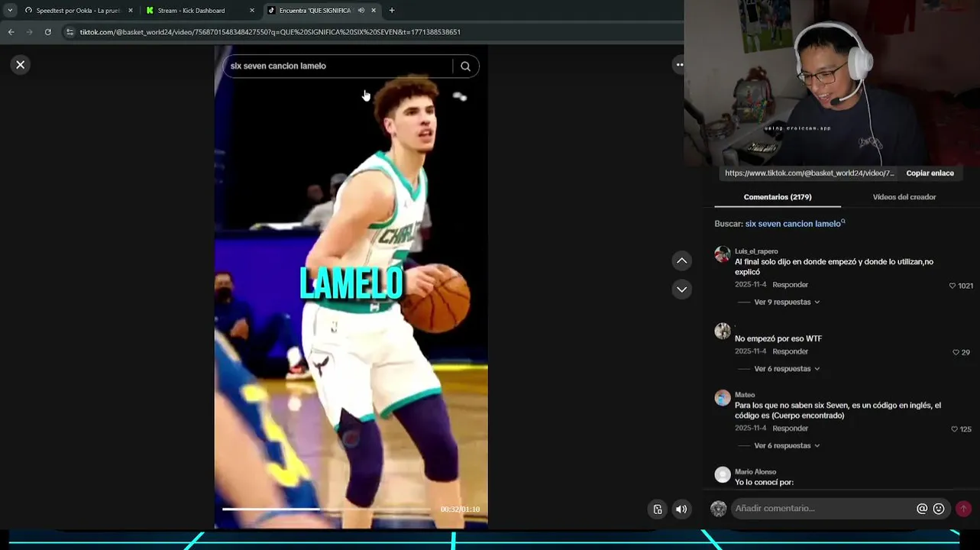Like Mateo's comment heart icon

[954, 429]
